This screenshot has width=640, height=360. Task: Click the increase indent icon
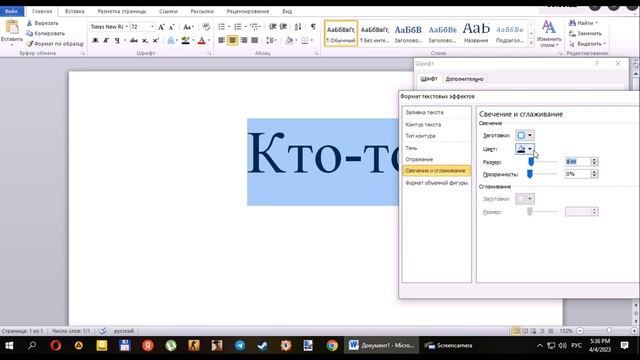pos(283,27)
